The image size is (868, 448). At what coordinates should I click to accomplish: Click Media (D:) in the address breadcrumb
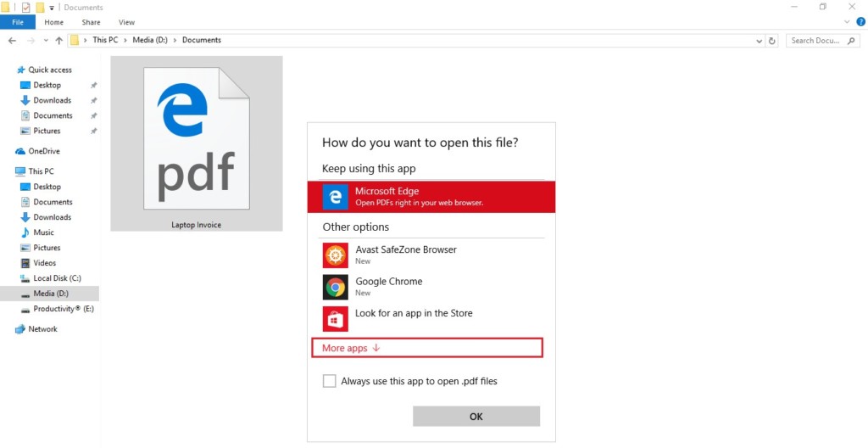tap(150, 40)
